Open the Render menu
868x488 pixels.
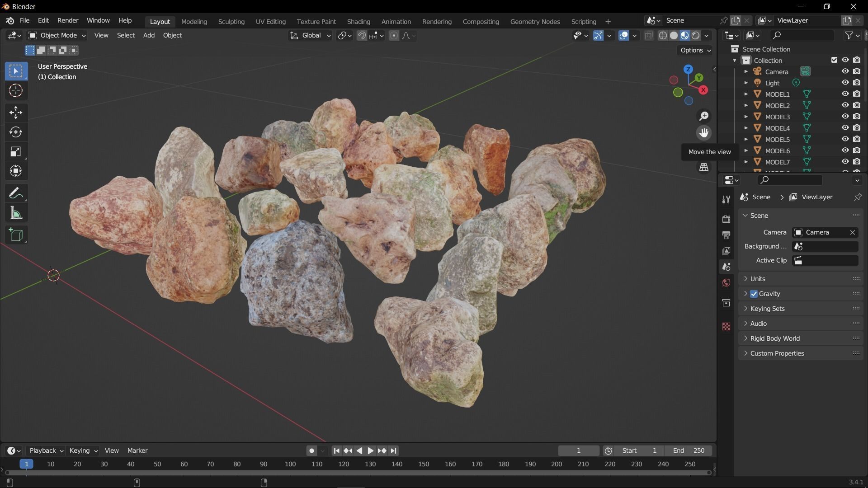click(x=68, y=21)
